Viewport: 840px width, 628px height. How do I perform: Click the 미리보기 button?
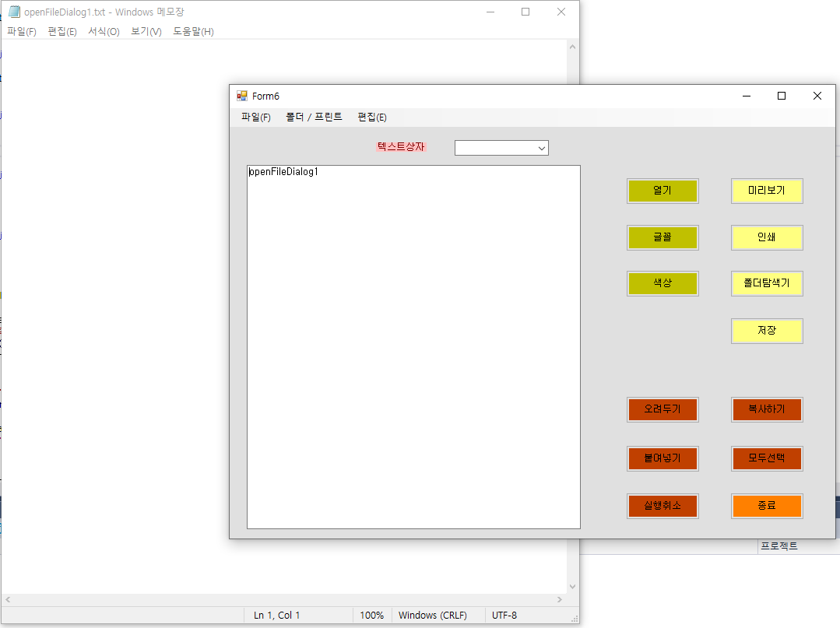(x=767, y=191)
